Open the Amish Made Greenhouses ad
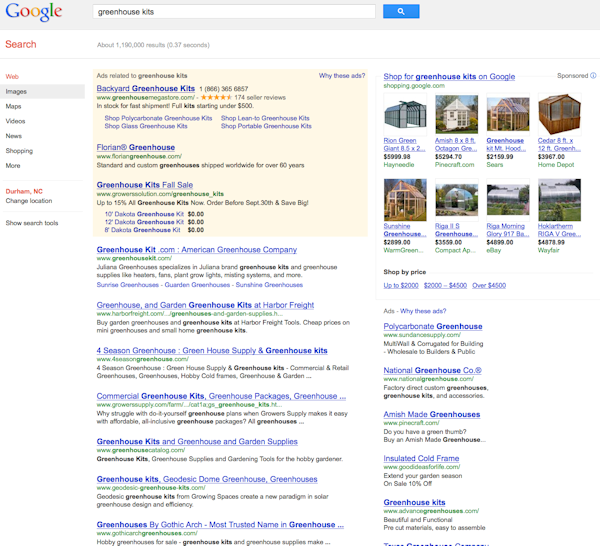 432,414
